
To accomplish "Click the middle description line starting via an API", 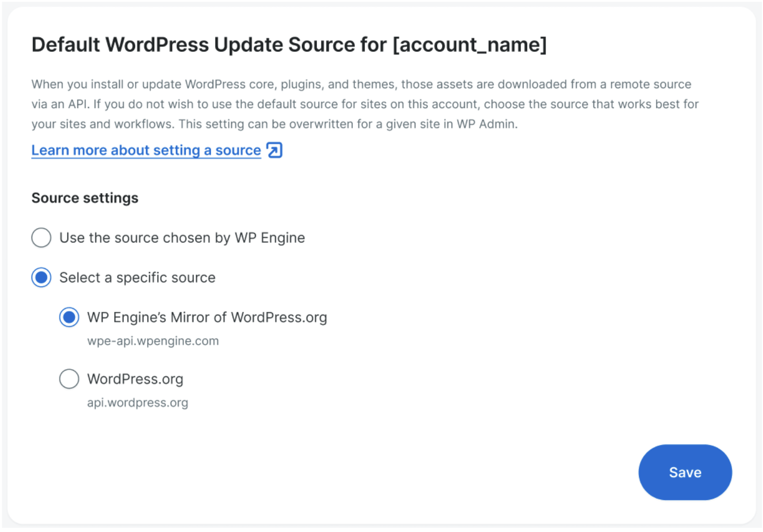I will coord(365,104).
